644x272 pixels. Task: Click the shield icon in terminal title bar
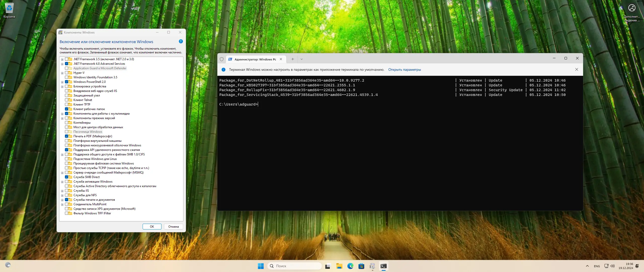pyautogui.click(x=222, y=59)
